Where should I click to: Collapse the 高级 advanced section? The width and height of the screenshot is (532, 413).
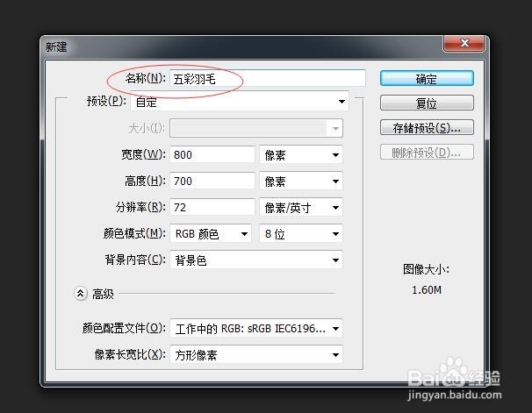pos(81,294)
